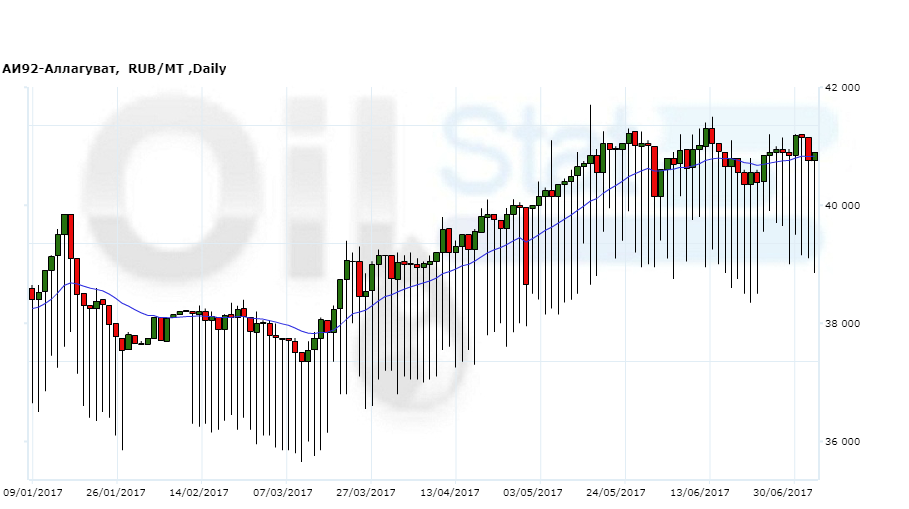Viewport: 909px width, 509px height.
Task: Select the 24/05/2017 date label
Action: coord(617,493)
